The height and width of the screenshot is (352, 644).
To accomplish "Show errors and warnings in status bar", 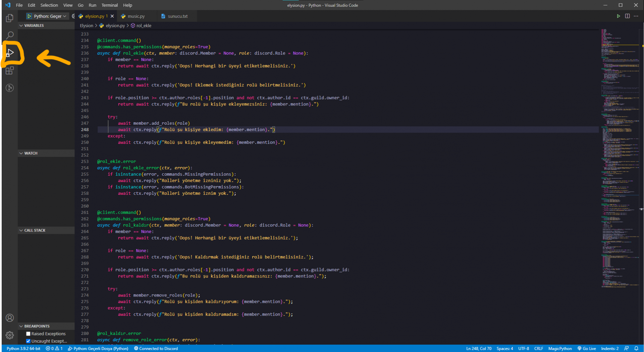I will [54, 348].
